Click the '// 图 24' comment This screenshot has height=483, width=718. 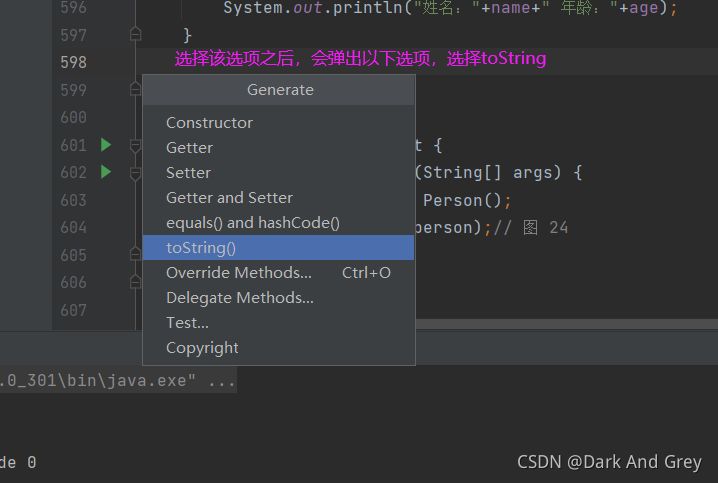pos(532,228)
